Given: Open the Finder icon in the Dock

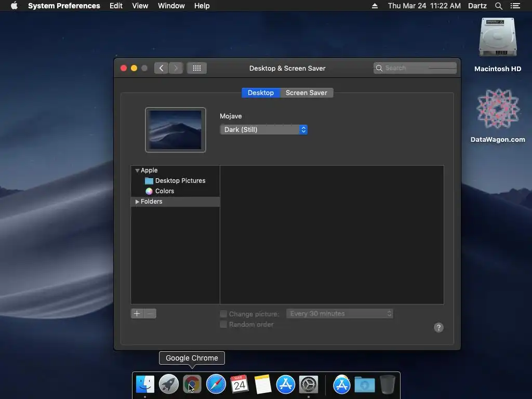Looking at the screenshot, I should click(x=145, y=384).
